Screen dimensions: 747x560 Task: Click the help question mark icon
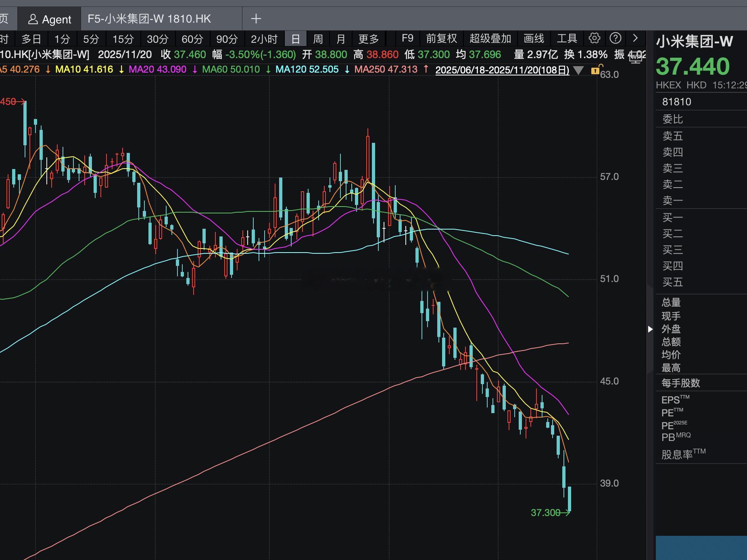pos(615,38)
